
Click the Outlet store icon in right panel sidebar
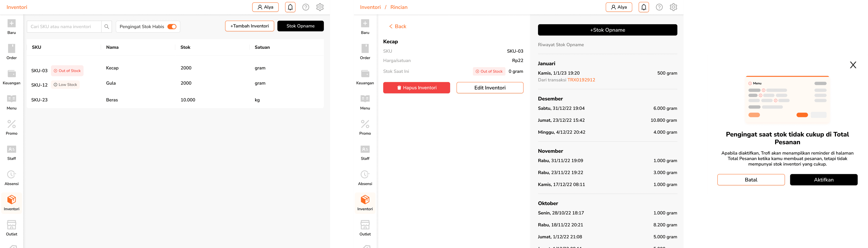[x=365, y=225]
